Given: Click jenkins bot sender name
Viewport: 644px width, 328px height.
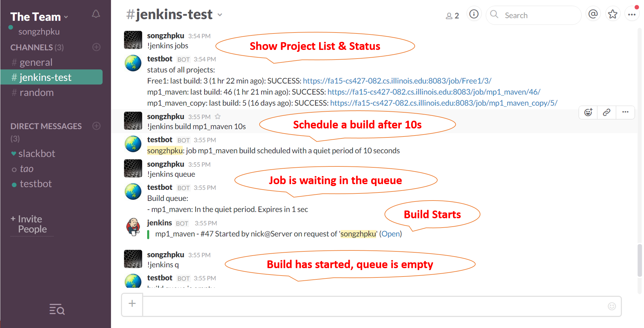Looking at the screenshot, I should click(x=159, y=223).
